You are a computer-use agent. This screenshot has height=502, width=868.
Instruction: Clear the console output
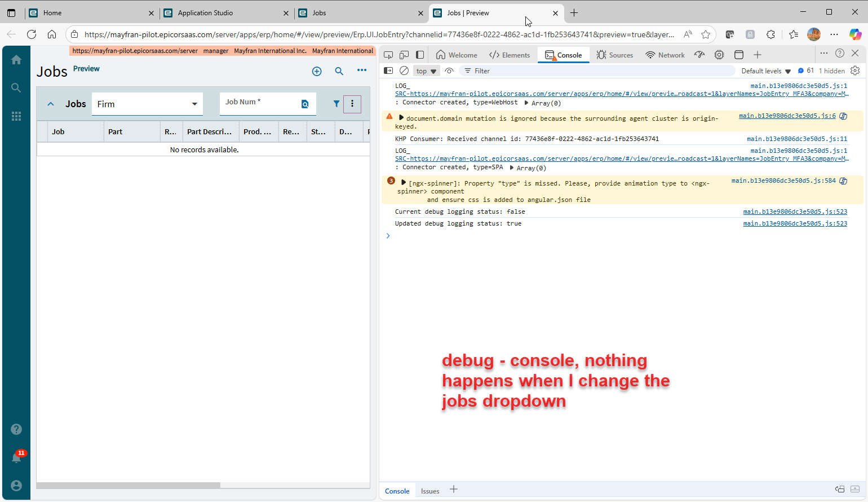pyautogui.click(x=404, y=71)
